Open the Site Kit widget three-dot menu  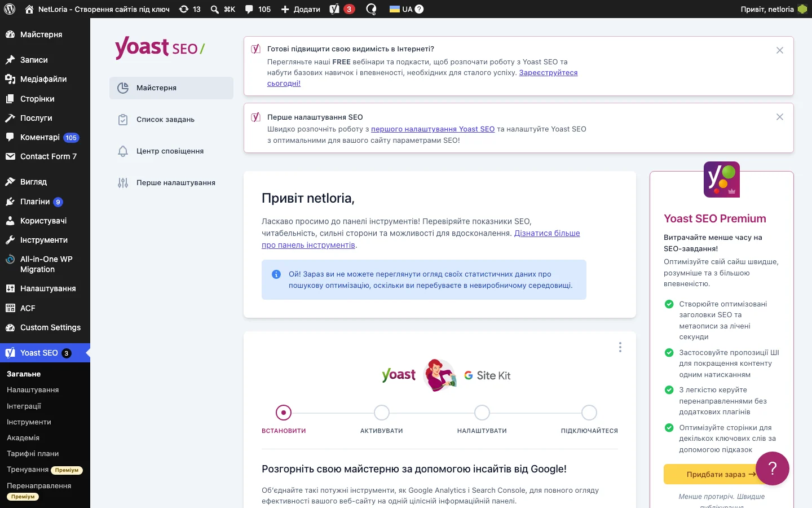[620, 347]
